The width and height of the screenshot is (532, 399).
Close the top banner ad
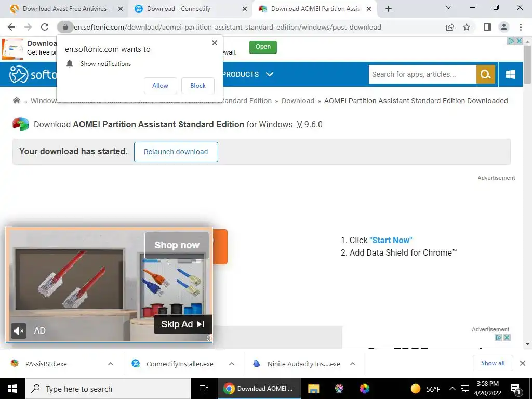tap(519, 41)
